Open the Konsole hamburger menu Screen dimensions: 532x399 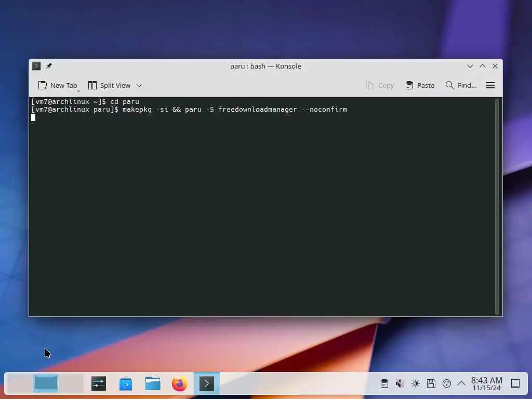pos(490,86)
